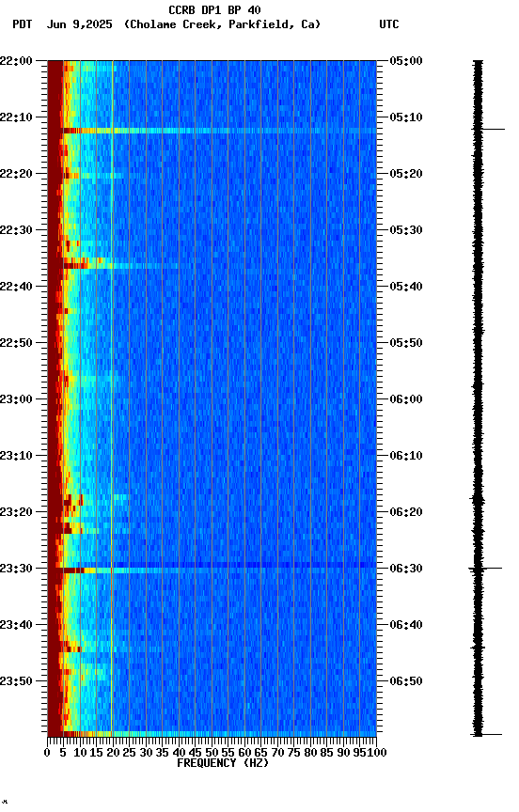This screenshot has width=519, height=812.
Task: Click the 05:10 UTC time label
Action: [x=406, y=117]
